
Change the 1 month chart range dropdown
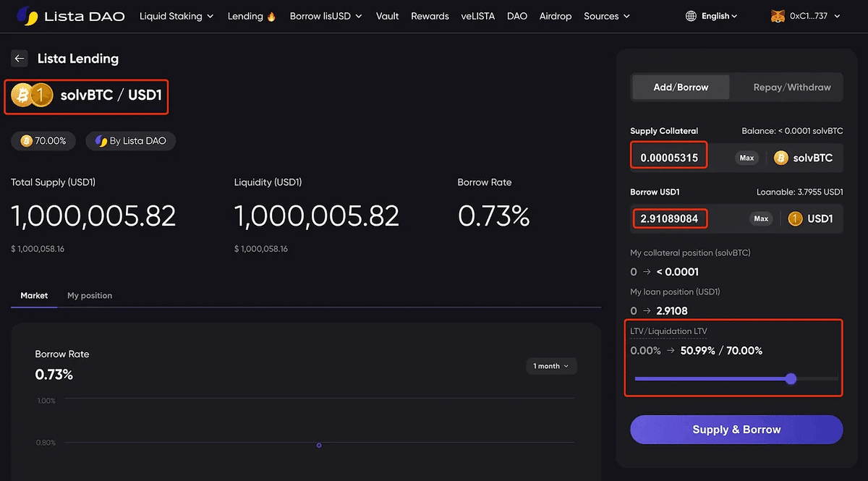click(551, 366)
